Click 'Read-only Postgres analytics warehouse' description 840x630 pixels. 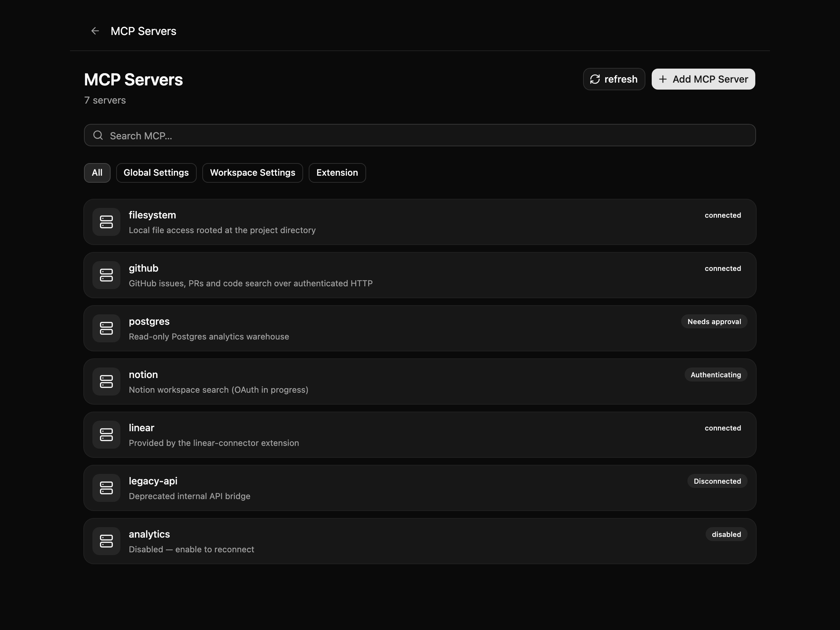(209, 336)
